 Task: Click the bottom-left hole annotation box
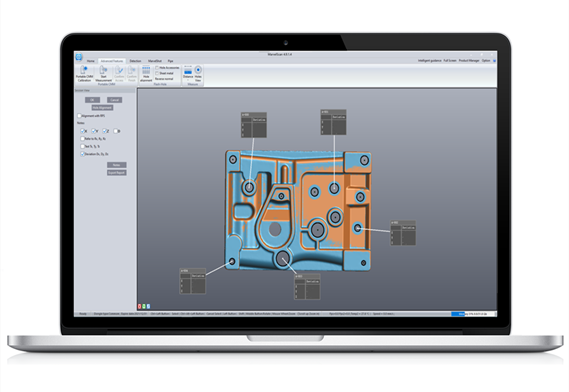(x=193, y=281)
